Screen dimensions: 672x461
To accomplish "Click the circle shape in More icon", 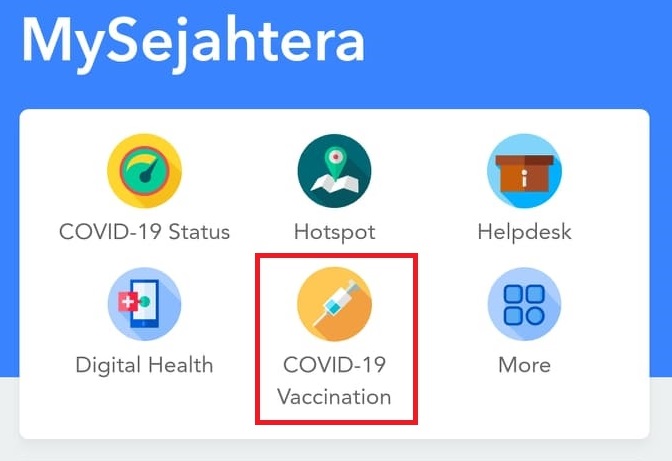I will coord(535,316).
